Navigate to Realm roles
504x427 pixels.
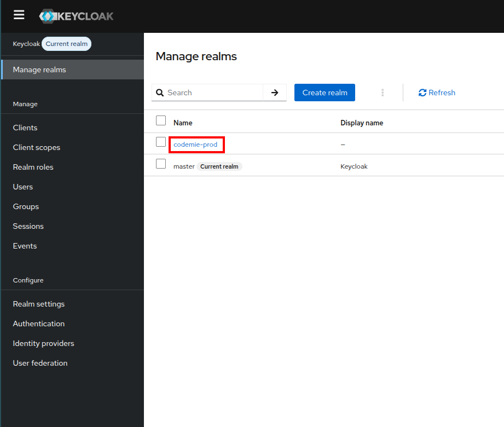click(x=33, y=167)
